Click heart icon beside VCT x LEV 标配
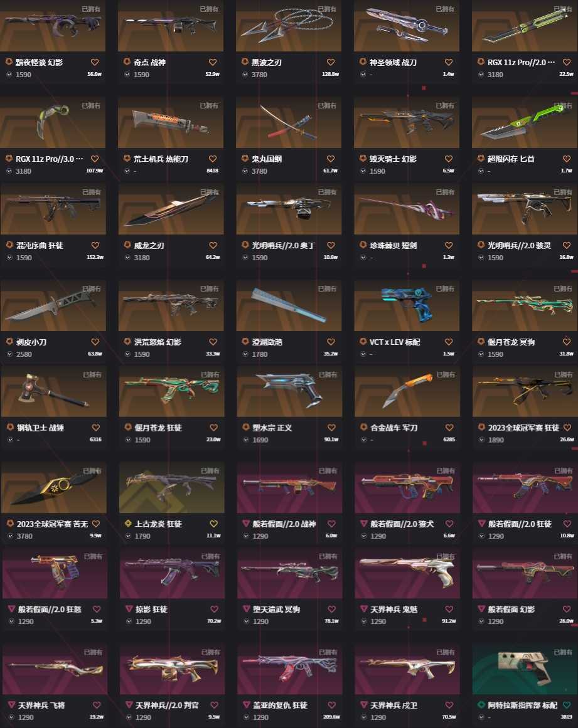The height and width of the screenshot is (728, 578). coord(448,342)
